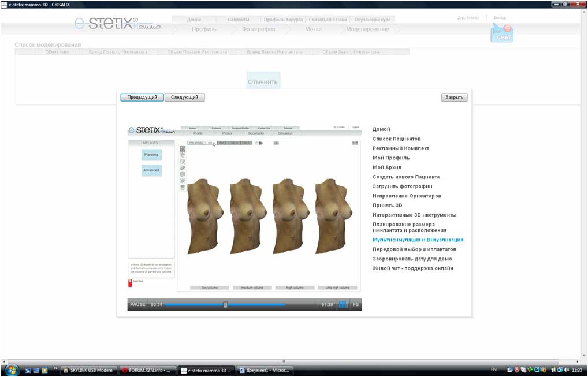Select the hand pan tool in tutorial video

(183, 155)
